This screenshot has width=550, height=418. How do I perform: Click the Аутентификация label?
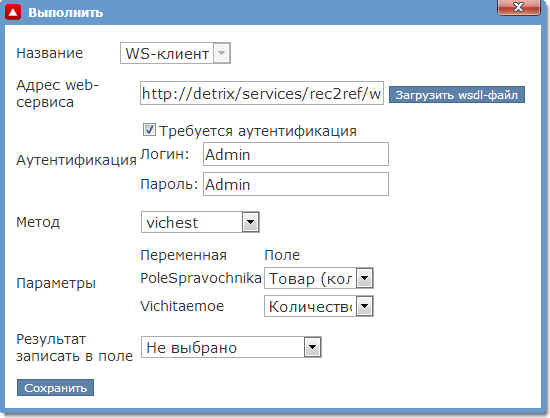click(76, 160)
